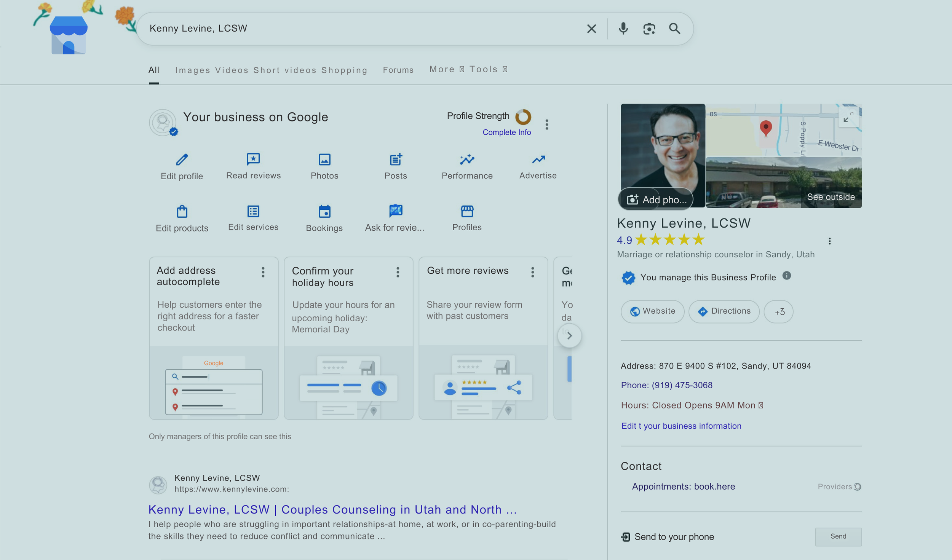Image resolution: width=952 pixels, height=560 pixels.
Task: Expand the More search menu
Action: [446, 69]
